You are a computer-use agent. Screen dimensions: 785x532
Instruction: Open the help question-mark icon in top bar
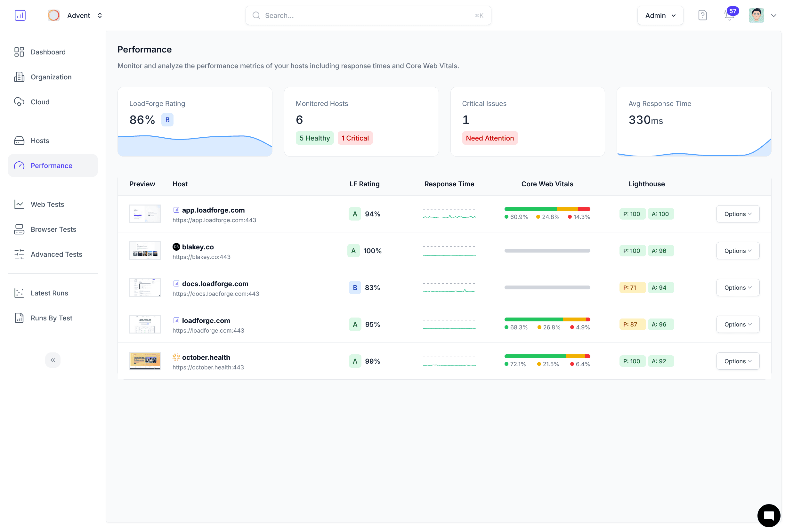702,15
